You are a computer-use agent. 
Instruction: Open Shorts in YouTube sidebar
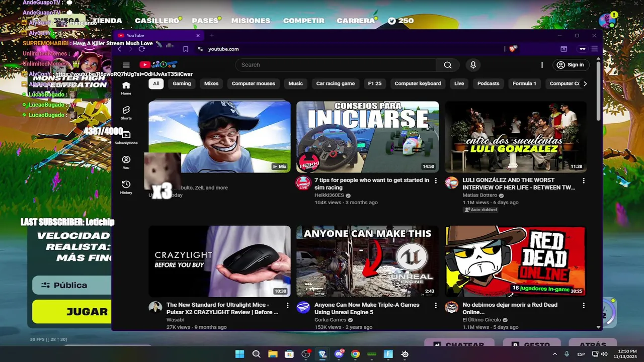(x=126, y=113)
